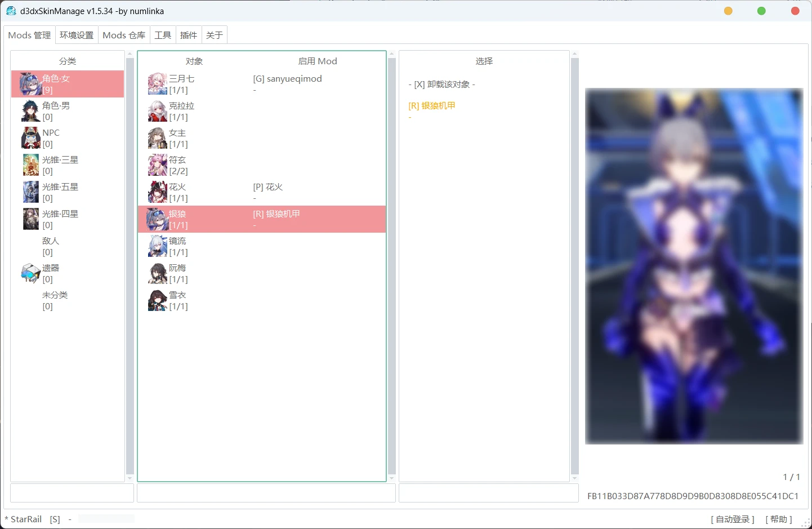812x529 pixels.
Task: Open the 插件 tab
Action: 189,35
